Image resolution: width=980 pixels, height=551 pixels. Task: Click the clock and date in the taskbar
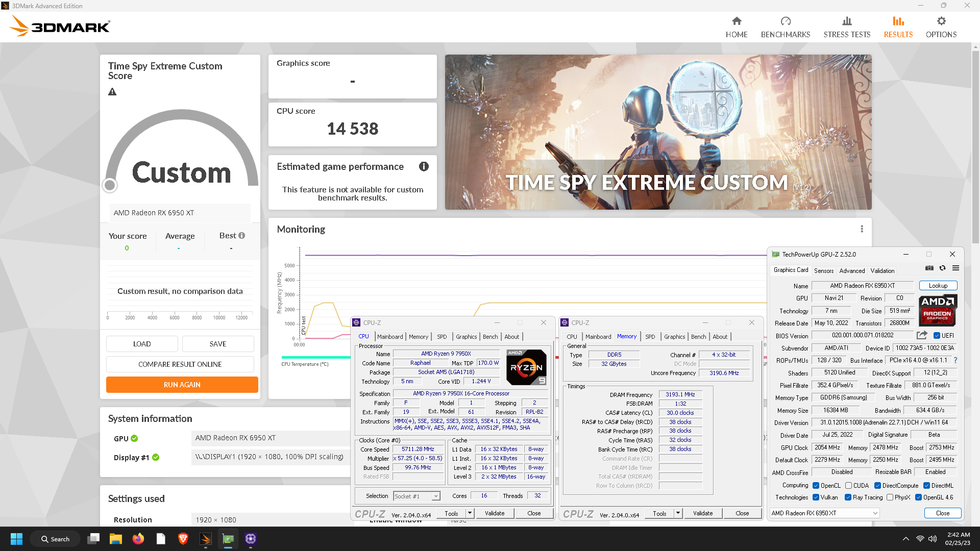[x=958, y=539]
